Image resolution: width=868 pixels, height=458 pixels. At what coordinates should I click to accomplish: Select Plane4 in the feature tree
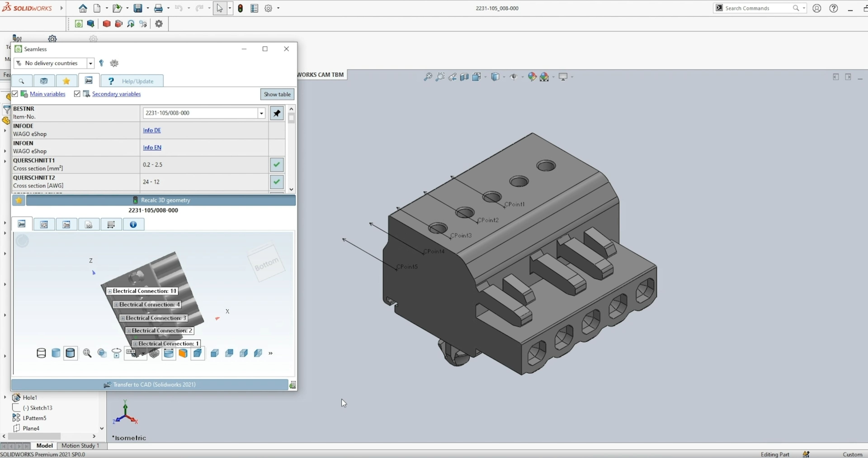click(31, 428)
